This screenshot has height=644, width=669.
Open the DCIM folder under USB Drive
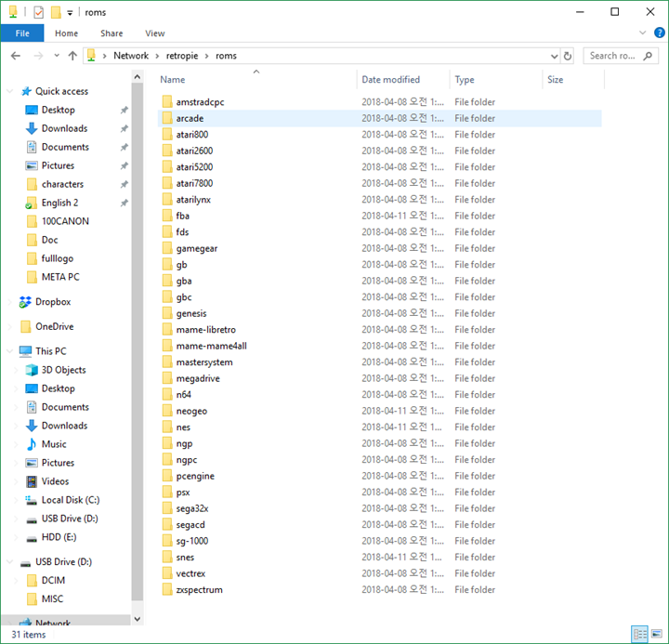(53, 581)
